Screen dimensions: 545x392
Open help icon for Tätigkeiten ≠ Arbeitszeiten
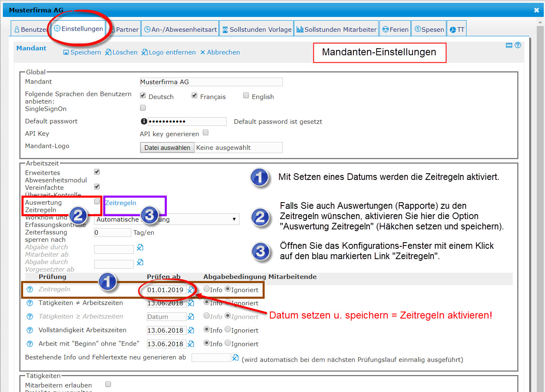tap(30, 303)
